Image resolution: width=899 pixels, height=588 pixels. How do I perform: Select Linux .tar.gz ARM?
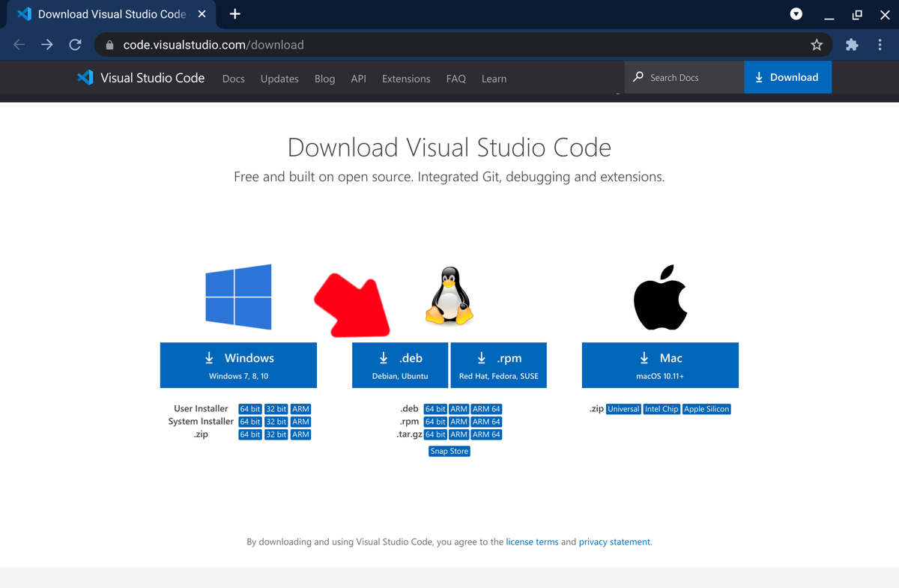(459, 434)
